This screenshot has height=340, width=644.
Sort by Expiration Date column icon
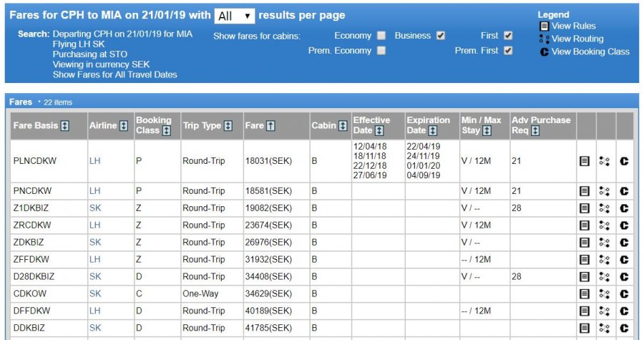(x=433, y=131)
